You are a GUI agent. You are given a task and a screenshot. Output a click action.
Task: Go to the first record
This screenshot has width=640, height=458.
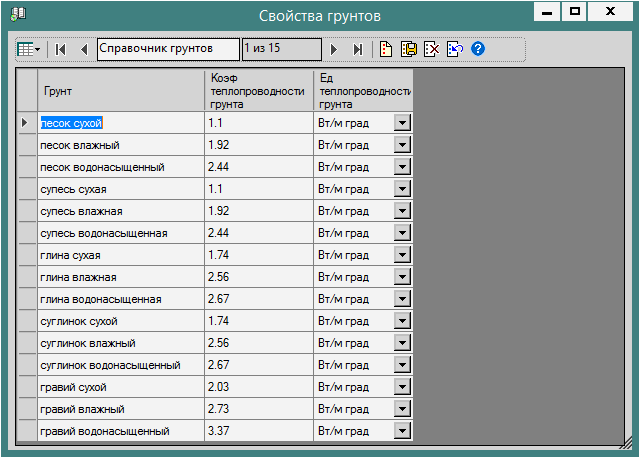pyautogui.click(x=61, y=49)
